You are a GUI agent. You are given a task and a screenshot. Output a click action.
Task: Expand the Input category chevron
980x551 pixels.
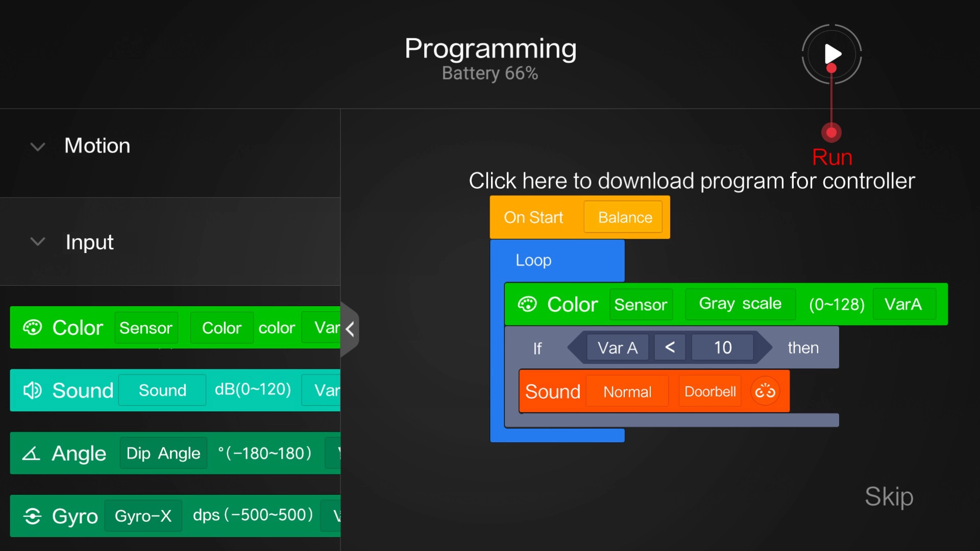(38, 241)
